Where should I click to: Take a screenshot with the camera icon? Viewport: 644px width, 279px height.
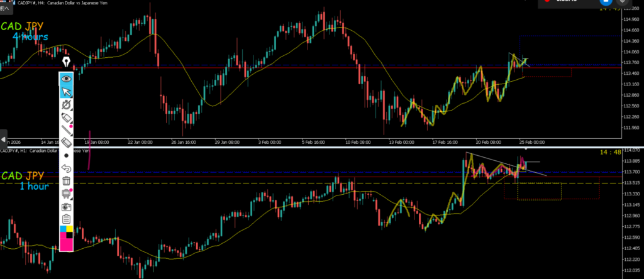tap(67, 206)
